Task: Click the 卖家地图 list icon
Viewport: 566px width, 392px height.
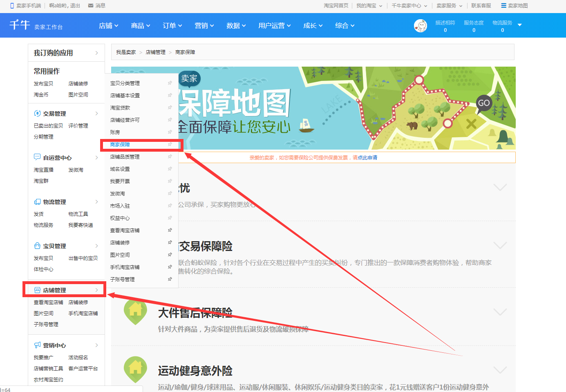Action: click(504, 6)
